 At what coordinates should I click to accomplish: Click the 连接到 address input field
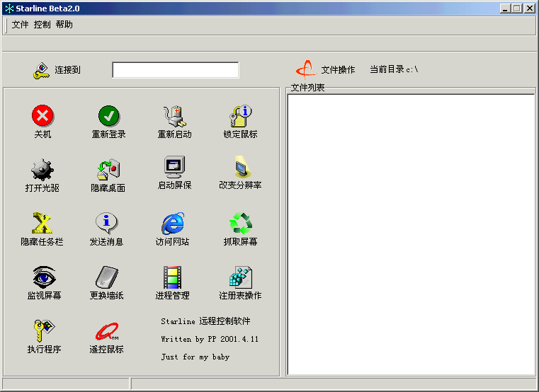click(x=175, y=70)
